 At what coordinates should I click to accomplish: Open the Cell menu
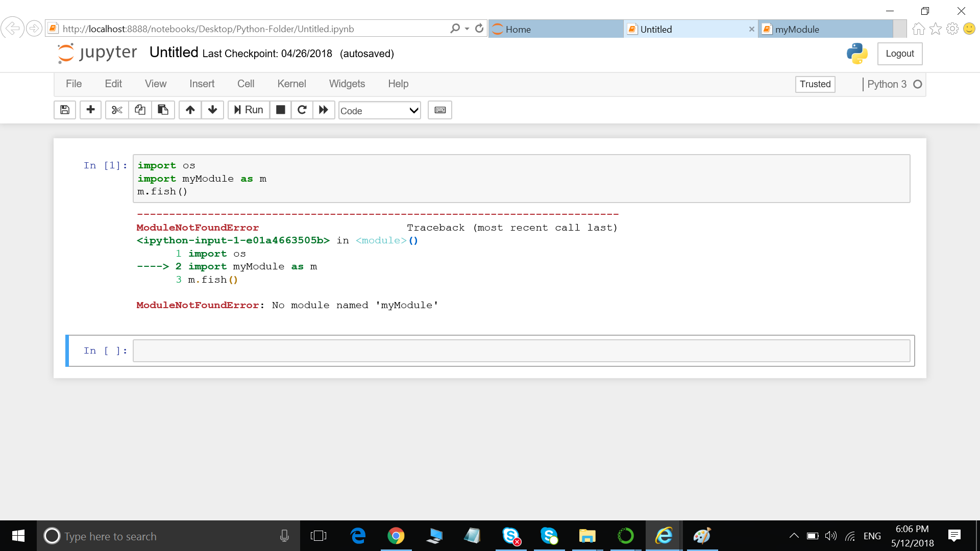(x=245, y=84)
